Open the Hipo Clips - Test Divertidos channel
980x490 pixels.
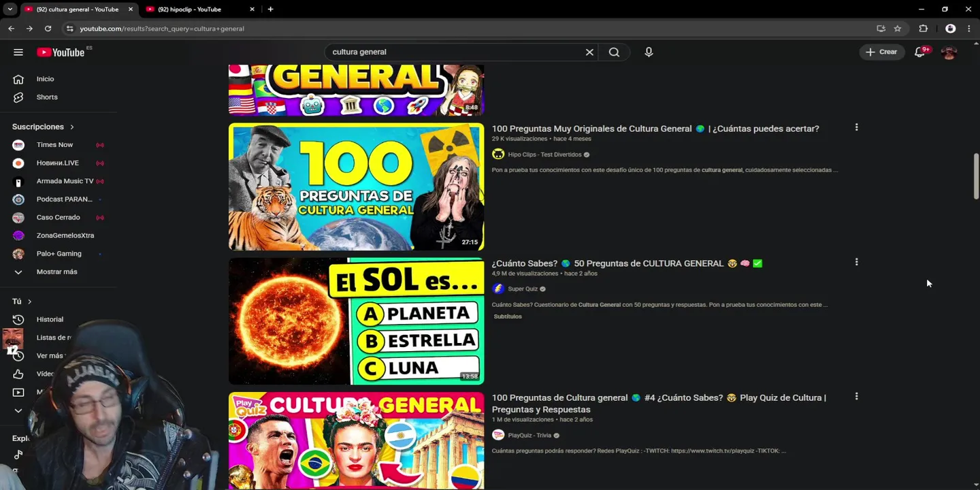pos(544,154)
